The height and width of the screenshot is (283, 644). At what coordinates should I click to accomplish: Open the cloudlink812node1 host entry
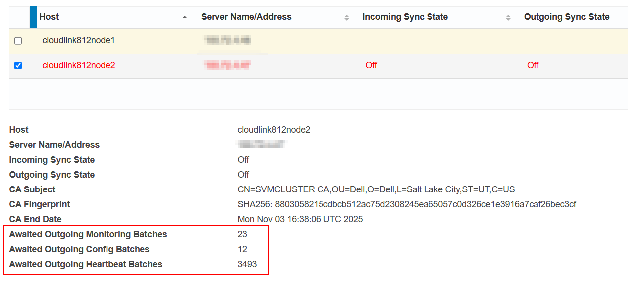79,40
